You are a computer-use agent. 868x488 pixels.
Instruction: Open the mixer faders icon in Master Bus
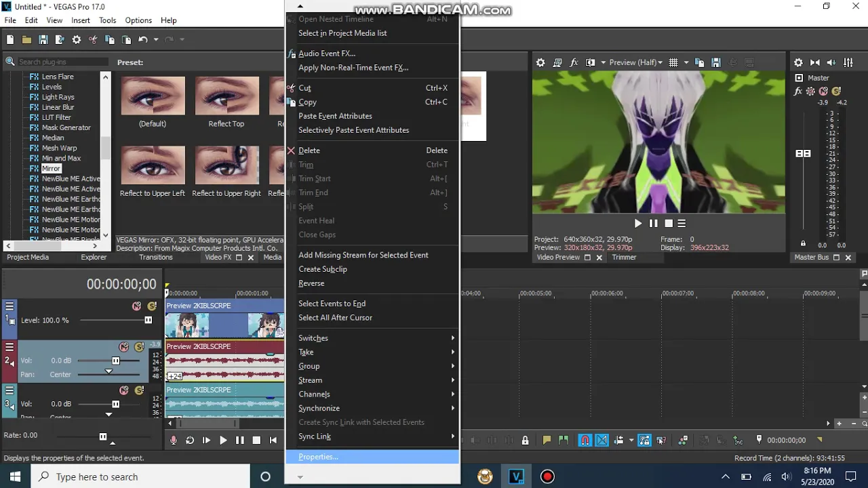point(848,62)
